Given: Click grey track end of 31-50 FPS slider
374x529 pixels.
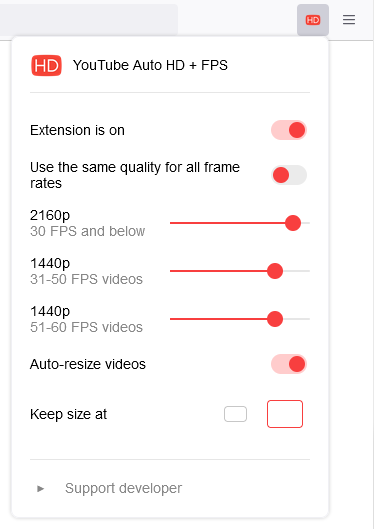Looking at the screenshot, I should coord(296,271).
